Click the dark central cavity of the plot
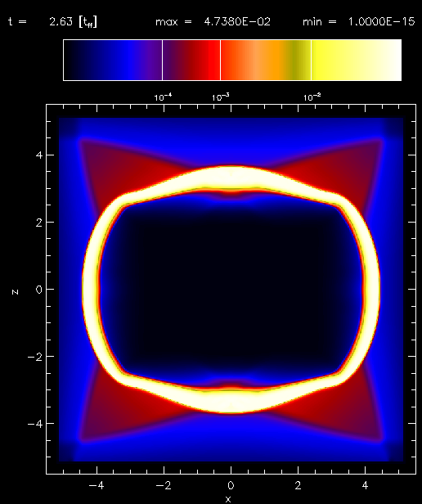This screenshot has width=422, height=504. pyautogui.click(x=231, y=290)
